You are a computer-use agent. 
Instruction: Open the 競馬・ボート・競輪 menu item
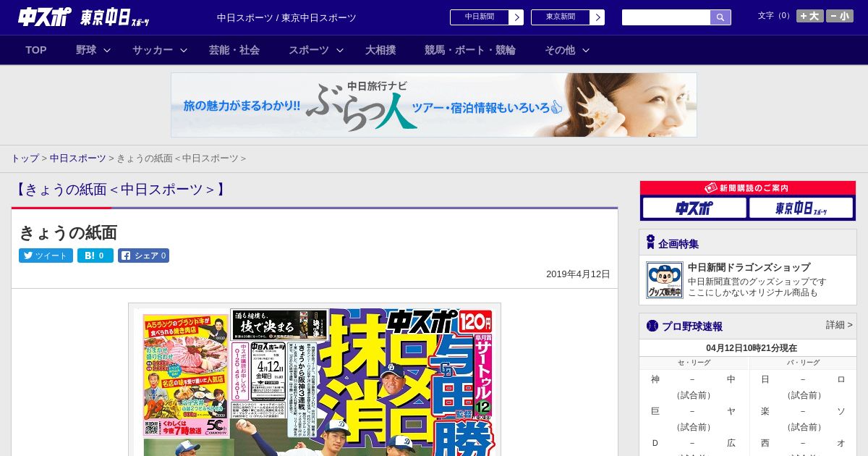pos(470,50)
